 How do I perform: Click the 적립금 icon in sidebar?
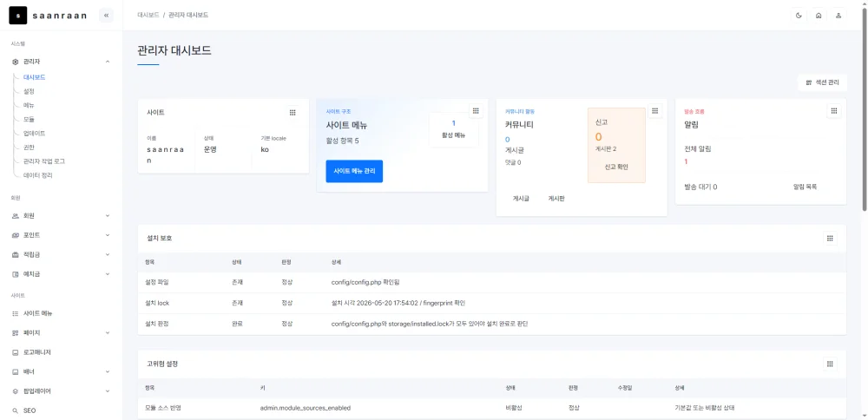(x=16, y=254)
